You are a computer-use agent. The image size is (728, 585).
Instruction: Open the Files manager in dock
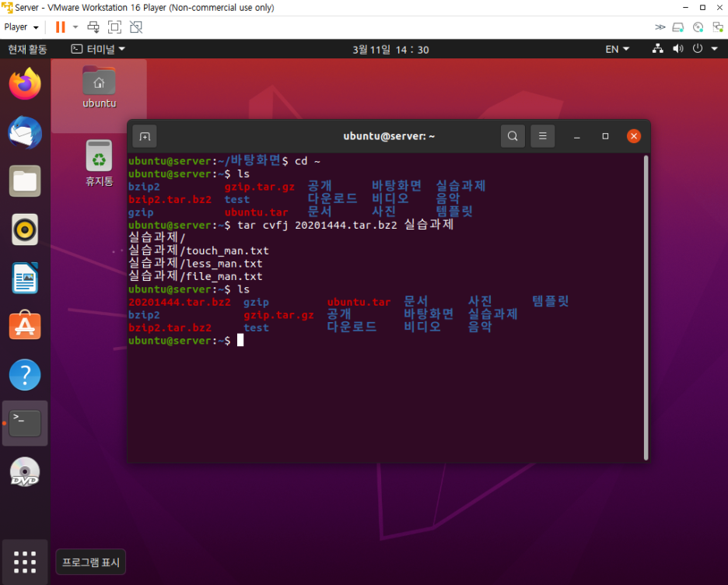pyautogui.click(x=25, y=181)
